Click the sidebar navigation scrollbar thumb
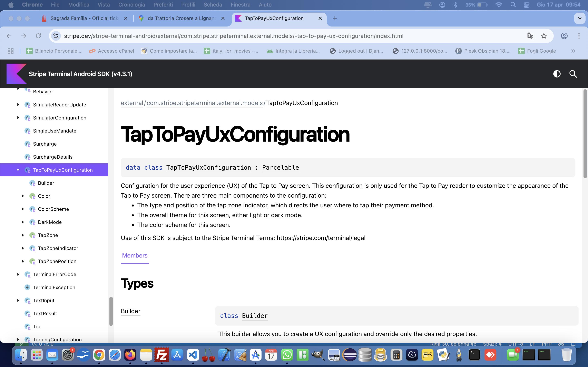Image resolution: width=588 pixels, height=367 pixels. (x=111, y=311)
